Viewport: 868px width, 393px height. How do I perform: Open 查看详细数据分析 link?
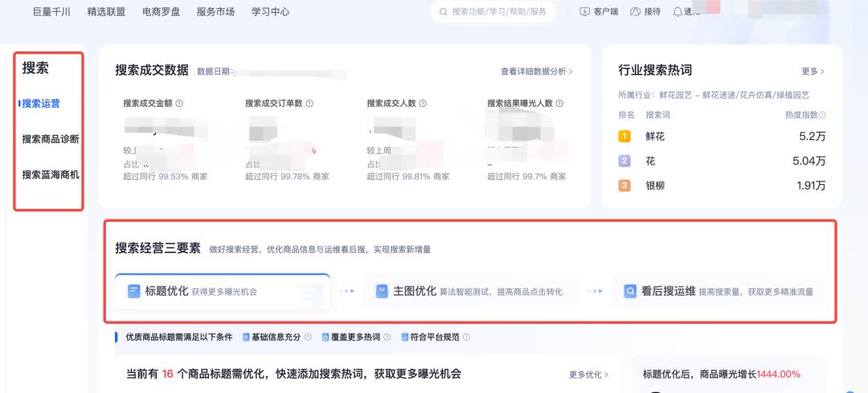coord(536,72)
